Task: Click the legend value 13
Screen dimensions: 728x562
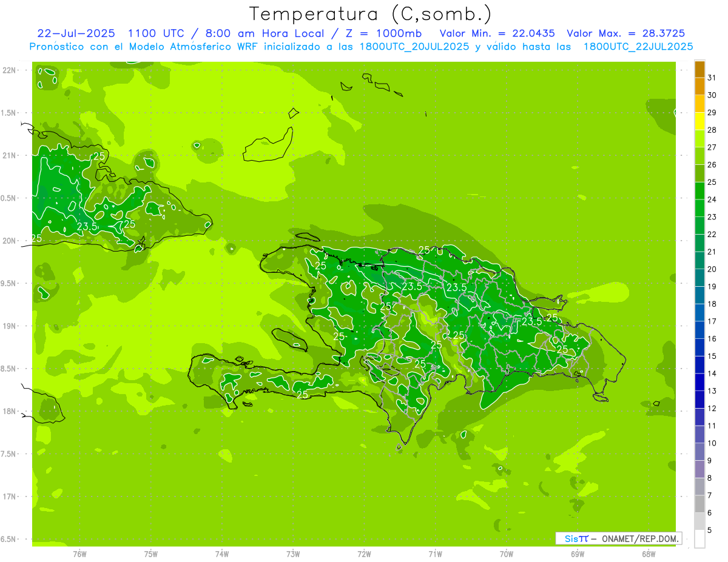Action: [x=712, y=391]
